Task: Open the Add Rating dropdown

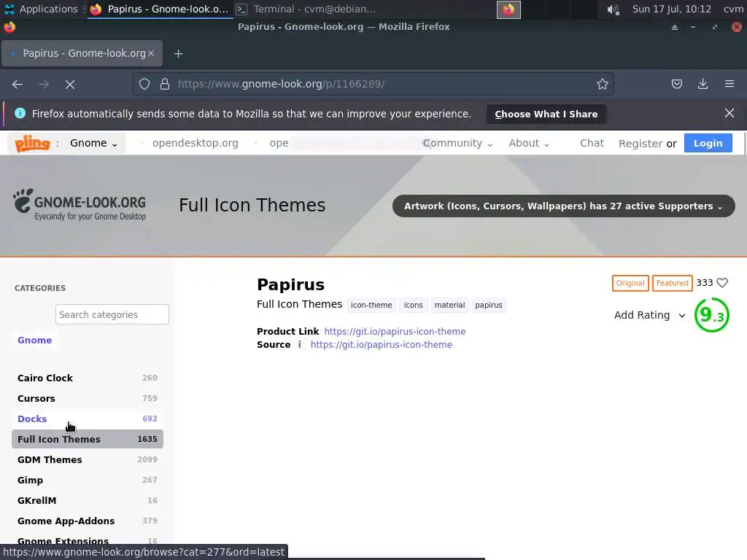Action: (650, 315)
